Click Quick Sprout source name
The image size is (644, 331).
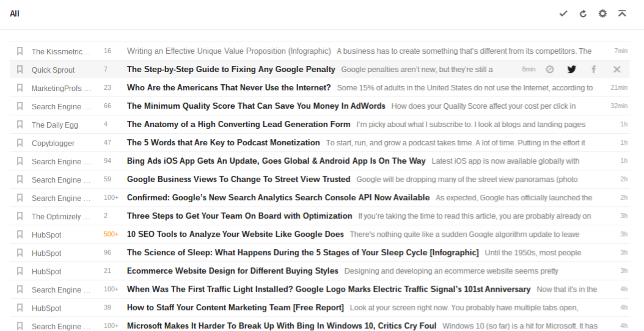(53, 70)
